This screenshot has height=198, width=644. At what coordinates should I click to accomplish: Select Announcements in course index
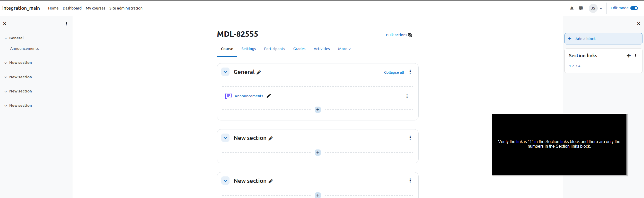pos(24,49)
